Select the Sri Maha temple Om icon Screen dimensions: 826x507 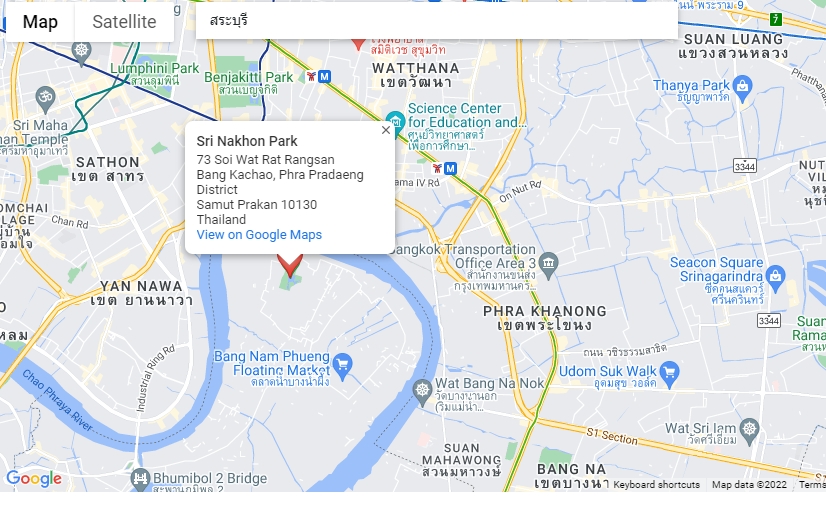pos(46,98)
